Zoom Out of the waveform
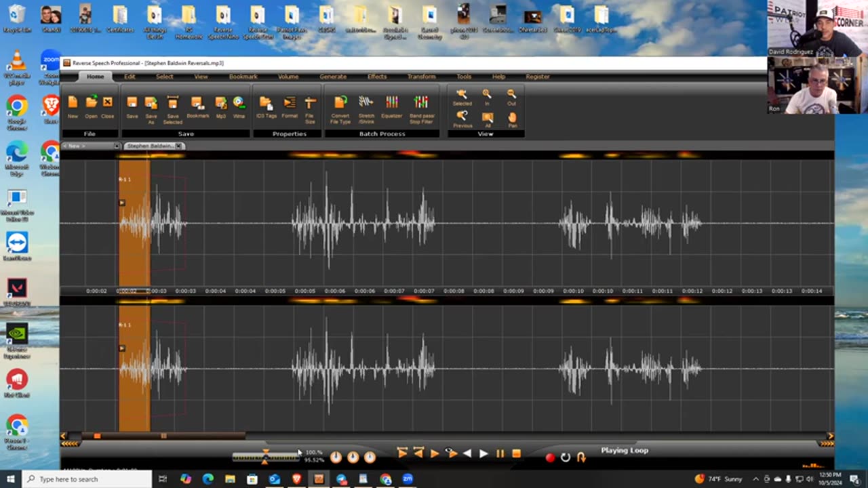The width and height of the screenshot is (868, 488). 511,98
